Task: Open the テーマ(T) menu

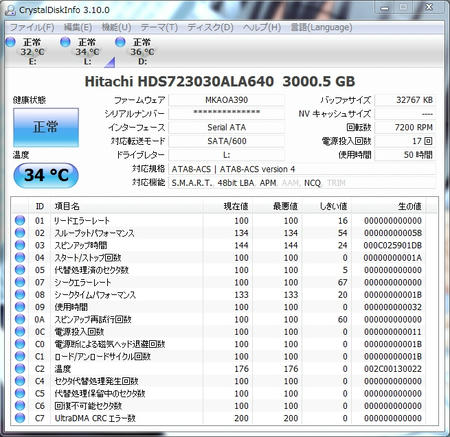Action: click(x=159, y=27)
